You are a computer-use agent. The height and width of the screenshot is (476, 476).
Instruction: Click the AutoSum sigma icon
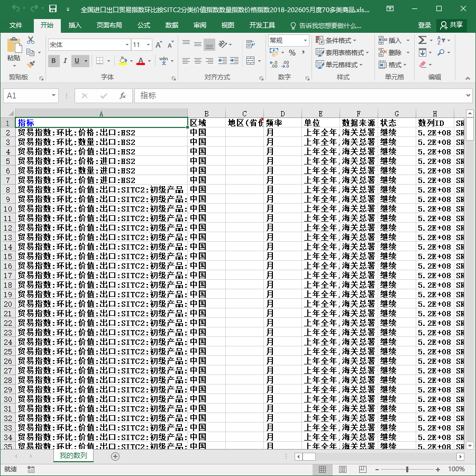tap(422, 40)
